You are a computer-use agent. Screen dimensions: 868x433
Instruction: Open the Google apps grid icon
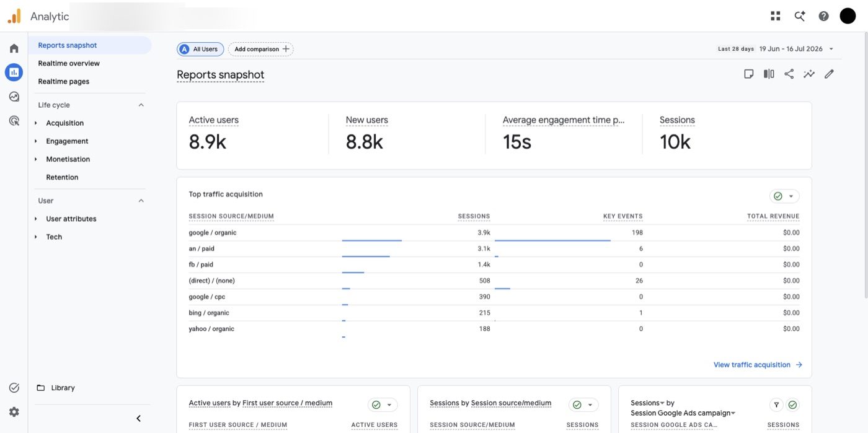pos(776,16)
